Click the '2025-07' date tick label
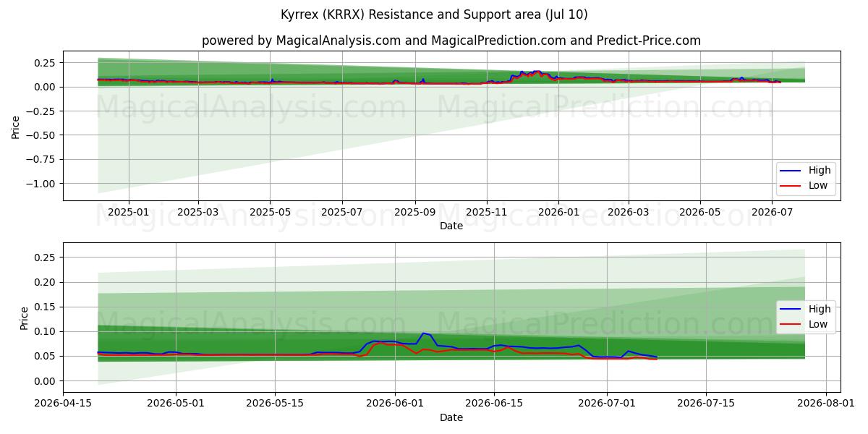The height and width of the screenshot is (434, 868). point(341,212)
